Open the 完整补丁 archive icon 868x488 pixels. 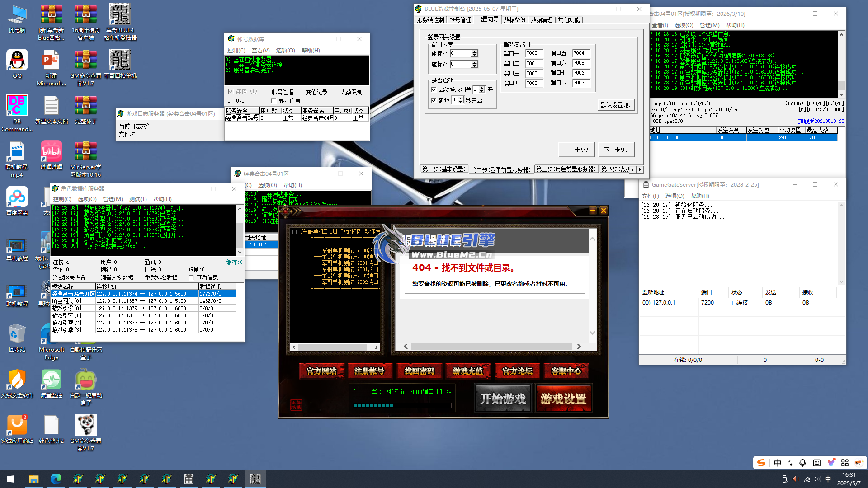click(86, 110)
